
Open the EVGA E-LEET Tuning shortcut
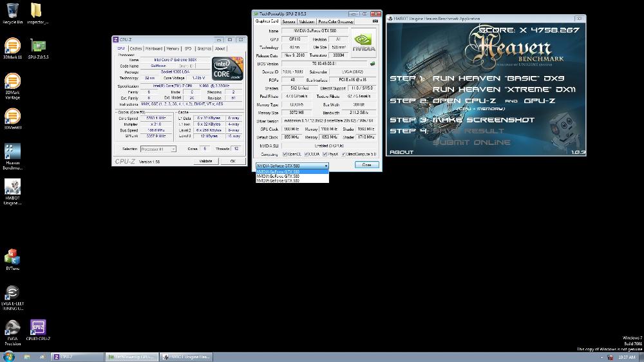coord(12,298)
